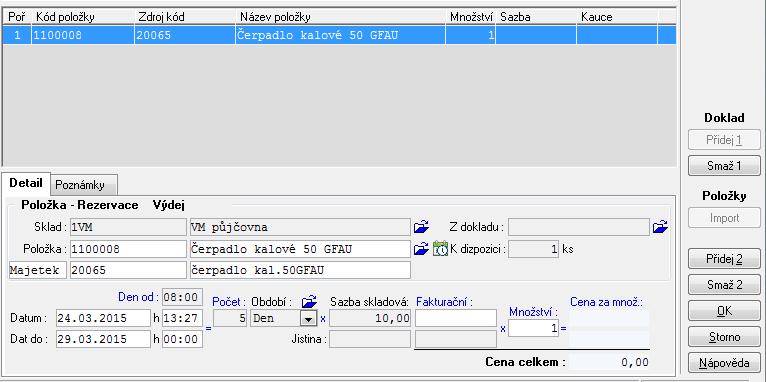Viewport: 766px width, 382px height.
Task: Click the Přidej 1 button
Action: 724,140
